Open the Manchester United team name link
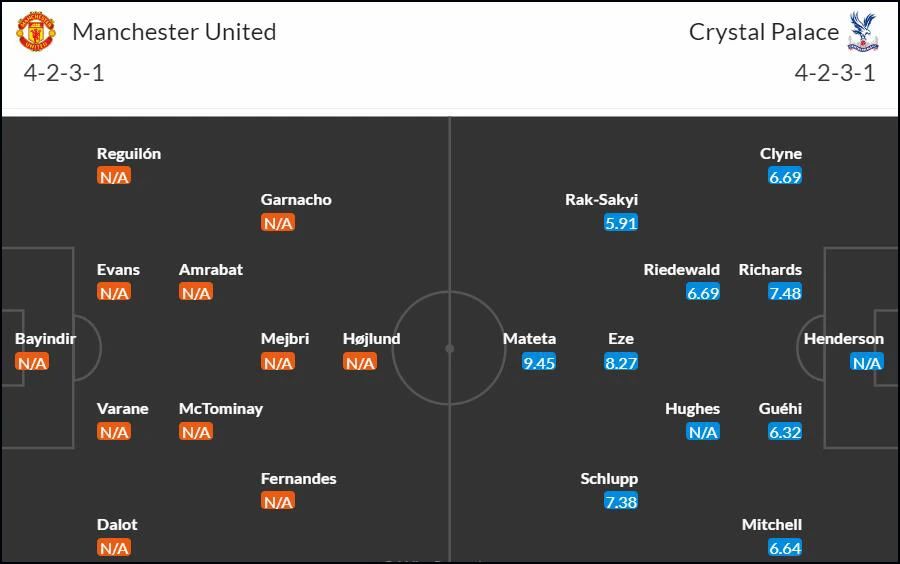 pyautogui.click(x=174, y=32)
